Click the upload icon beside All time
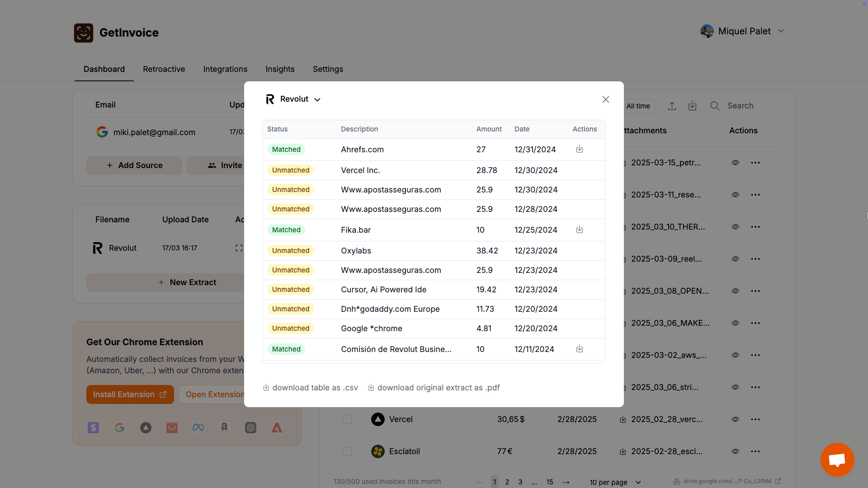The width and height of the screenshot is (868, 488). [x=672, y=106]
